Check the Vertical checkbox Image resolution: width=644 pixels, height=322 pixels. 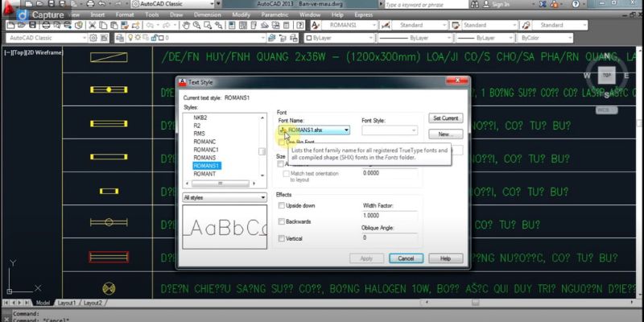281,238
